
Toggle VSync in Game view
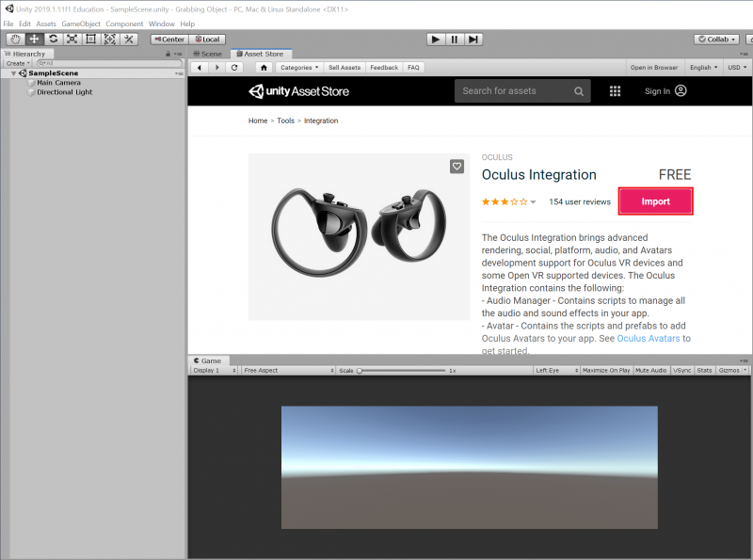pos(681,370)
